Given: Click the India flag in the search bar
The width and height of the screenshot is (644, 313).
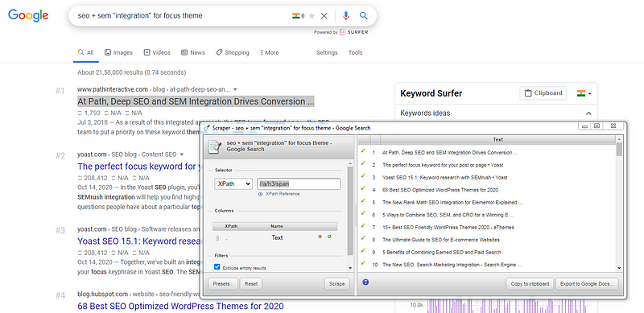Looking at the screenshot, I should [295, 16].
